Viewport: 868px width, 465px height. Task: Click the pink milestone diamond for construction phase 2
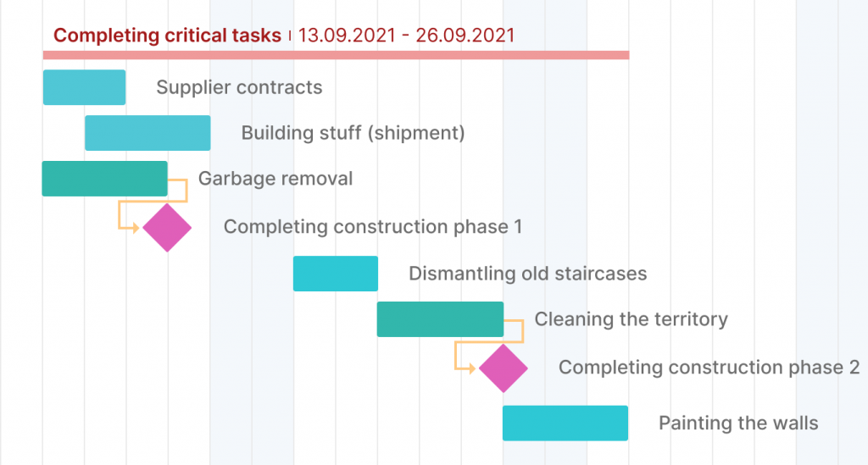coord(504,368)
